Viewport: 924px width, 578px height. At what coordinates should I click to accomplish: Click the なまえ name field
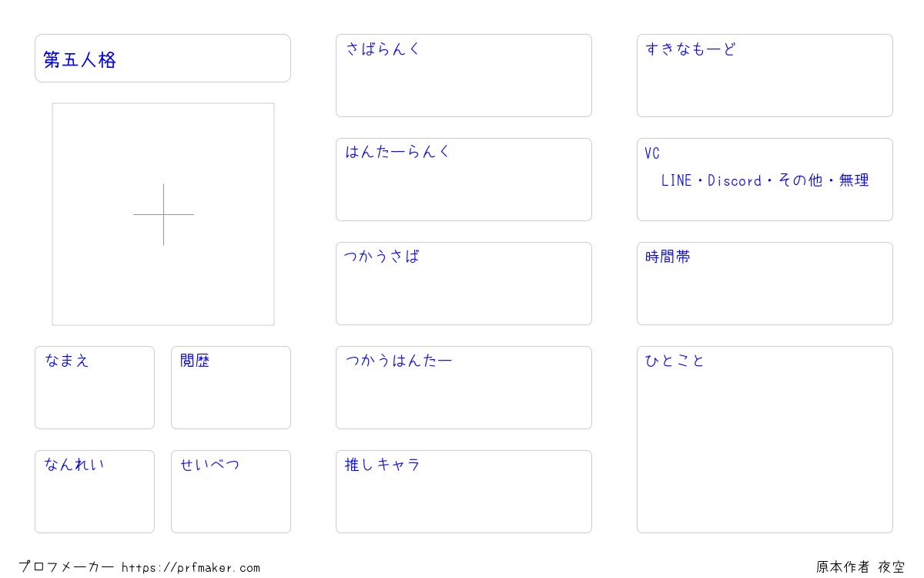(95, 388)
